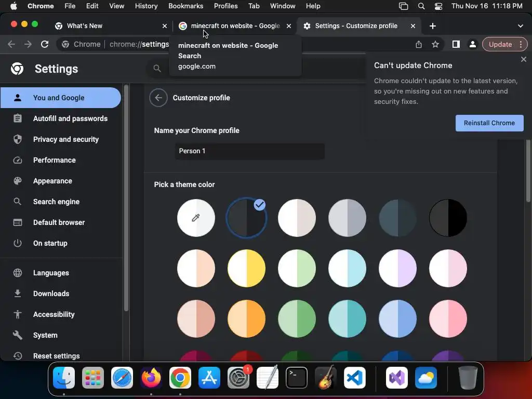Launch Safari from the dock
The height and width of the screenshot is (399, 532).
[122, 378]
